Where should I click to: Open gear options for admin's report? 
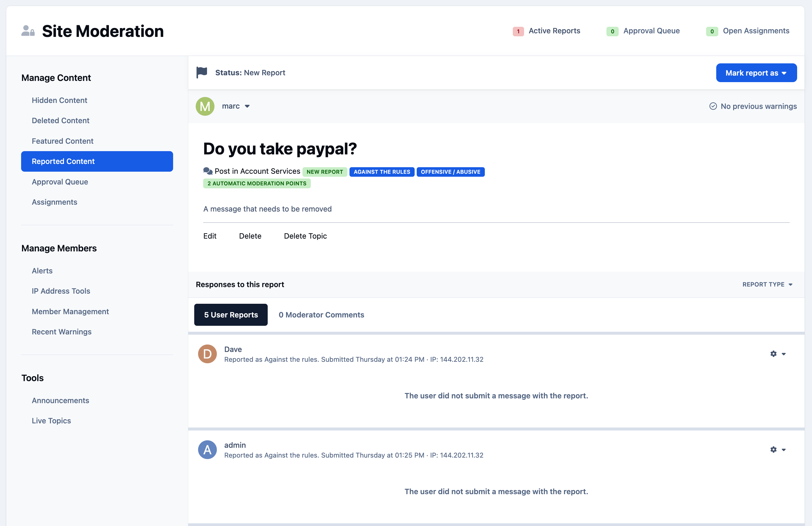click(773, 450)
